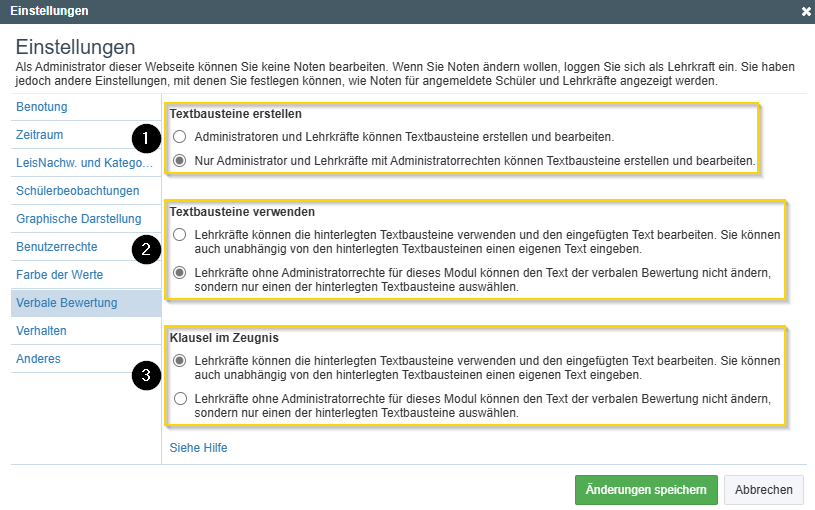The image size is (815, 510).
Task: Choose second radio under Textbausteine verwenden
Action: 179,273
